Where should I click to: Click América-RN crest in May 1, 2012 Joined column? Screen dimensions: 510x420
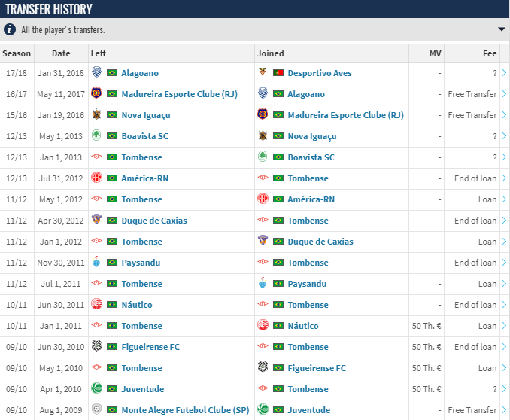[263, 199]
